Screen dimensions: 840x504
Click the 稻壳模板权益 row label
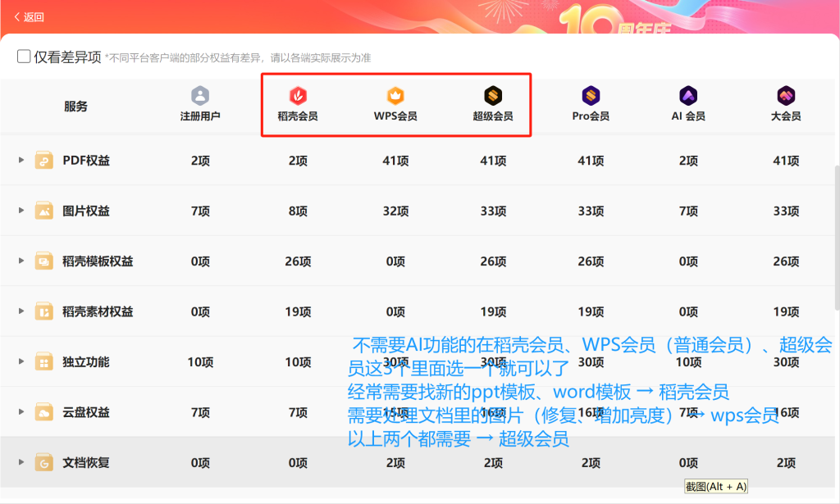point(98,261)
